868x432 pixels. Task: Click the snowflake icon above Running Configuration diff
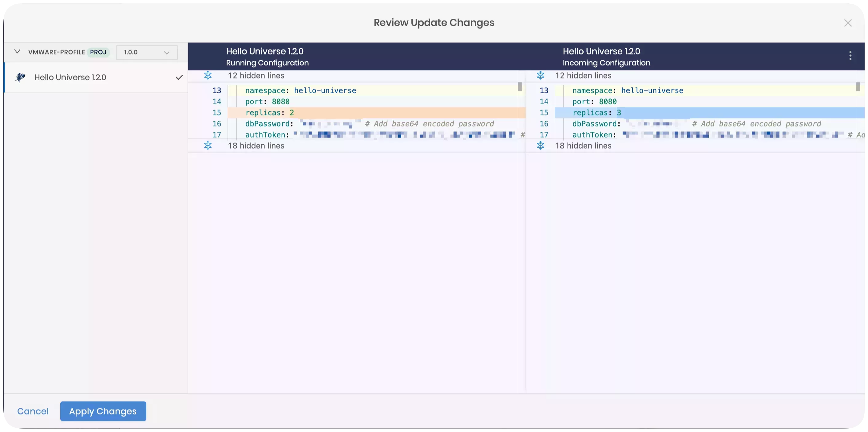(208, 75)
